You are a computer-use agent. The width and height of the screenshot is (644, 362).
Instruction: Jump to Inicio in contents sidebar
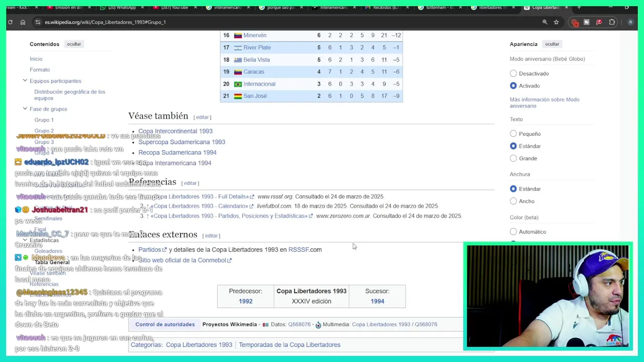pos(36,59)
